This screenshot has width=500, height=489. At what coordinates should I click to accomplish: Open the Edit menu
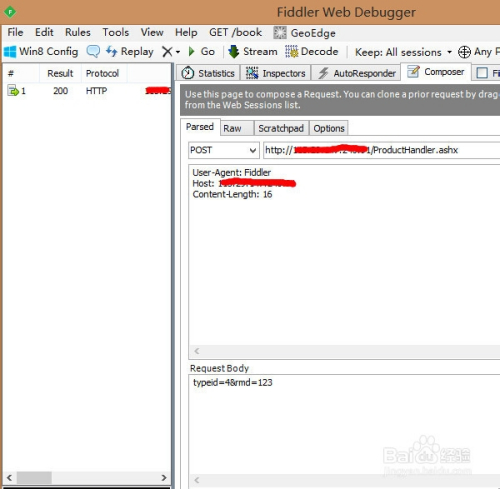[x=44, y=32]
